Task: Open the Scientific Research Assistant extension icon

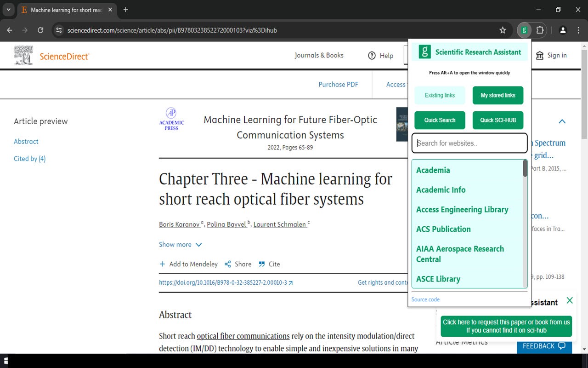Action: pyautogui.click(x=524, y=30)
